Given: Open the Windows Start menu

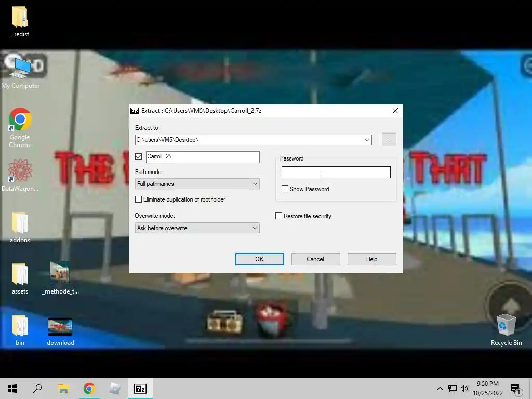Looking at the screenshot, I should (x=12, y=389).
